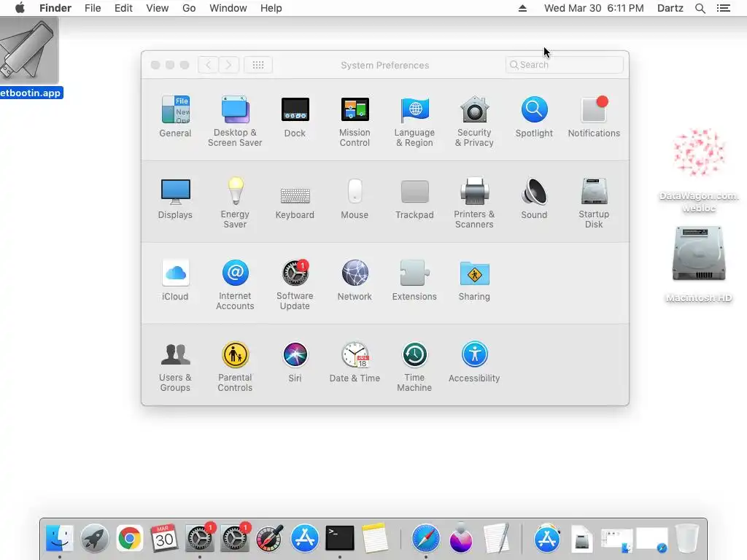Open the Sound preferences pane
This screenshot has width=747, height=560.
tap(534, 198)
